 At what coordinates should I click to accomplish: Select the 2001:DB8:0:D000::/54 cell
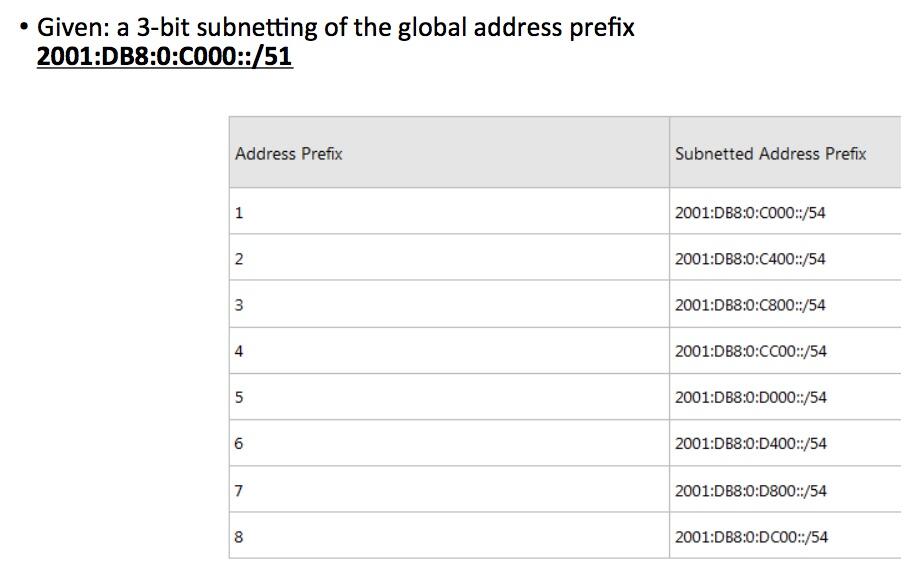pos(750,397)
